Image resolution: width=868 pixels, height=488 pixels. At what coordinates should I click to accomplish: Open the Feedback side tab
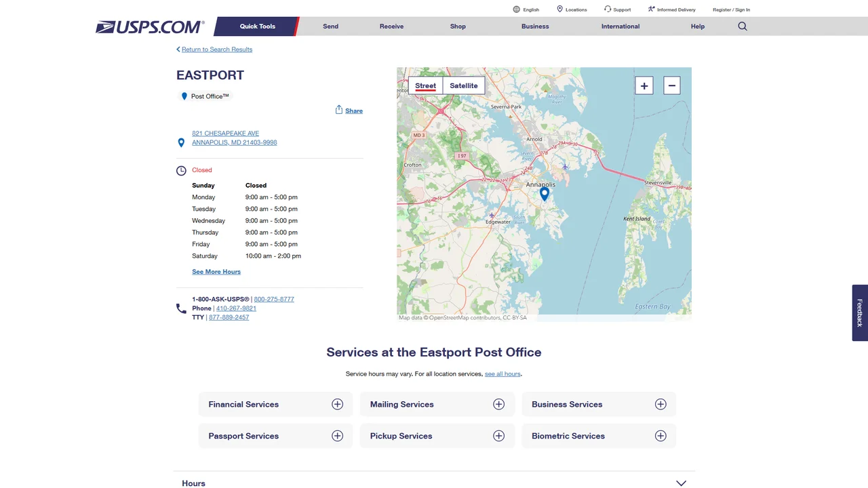(x=860, y=312)
